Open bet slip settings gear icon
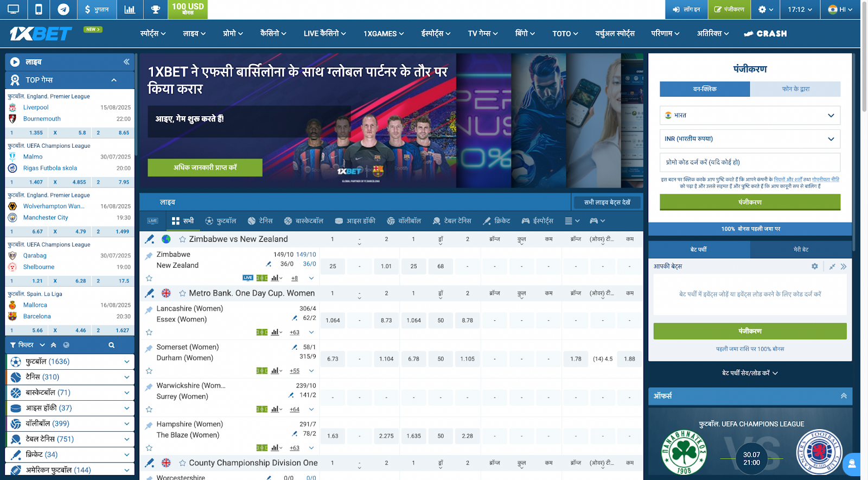Screen dimensions: 868x480 pyautogui.click(x=815, y=267)
